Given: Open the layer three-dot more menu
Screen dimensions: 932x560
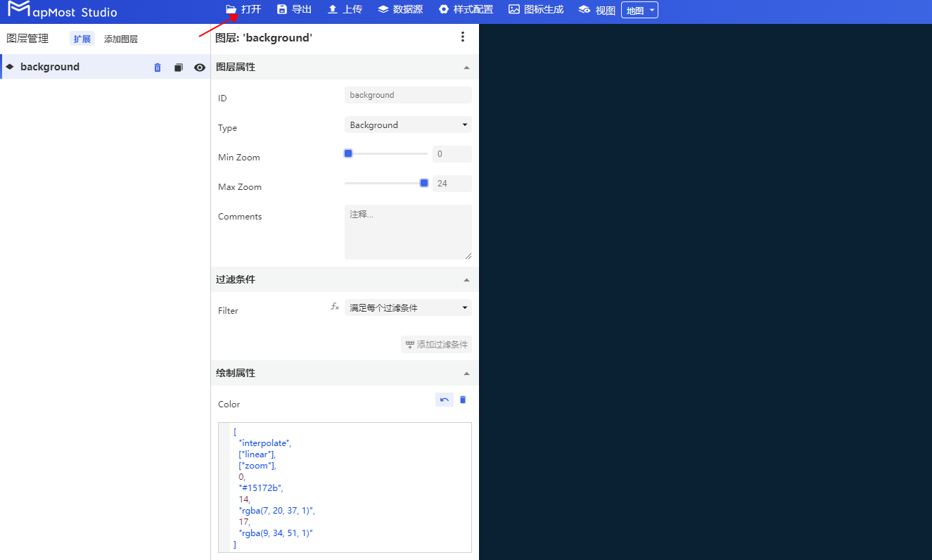Looking at the screenshot, I should coord(463,37).
